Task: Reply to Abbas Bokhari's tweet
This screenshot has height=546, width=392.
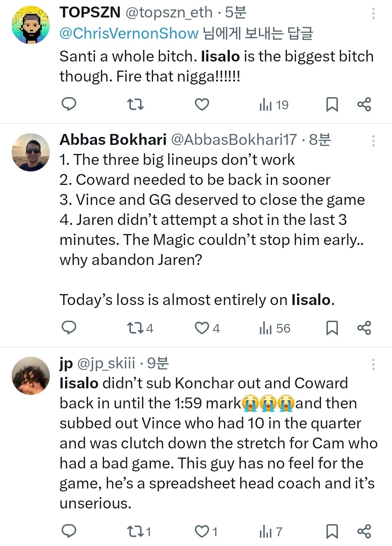Action: pyautogui.click(x=69, y=328)
